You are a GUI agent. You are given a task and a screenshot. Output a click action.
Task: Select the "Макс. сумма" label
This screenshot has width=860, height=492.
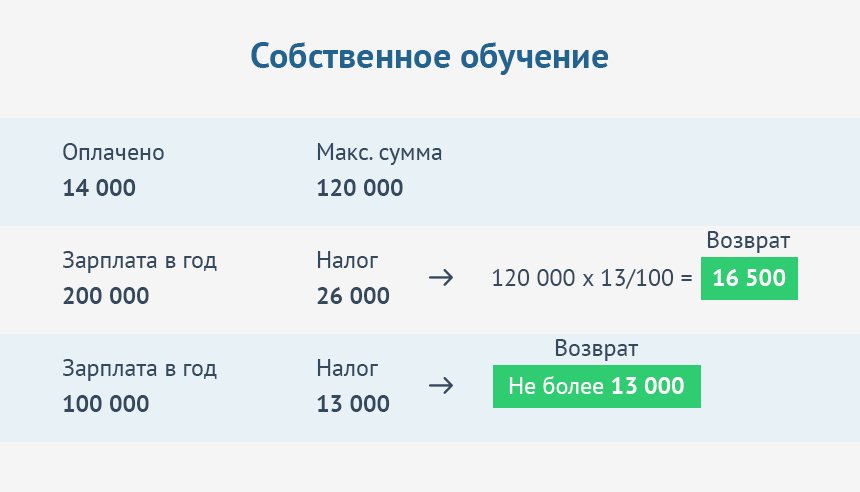379,152
